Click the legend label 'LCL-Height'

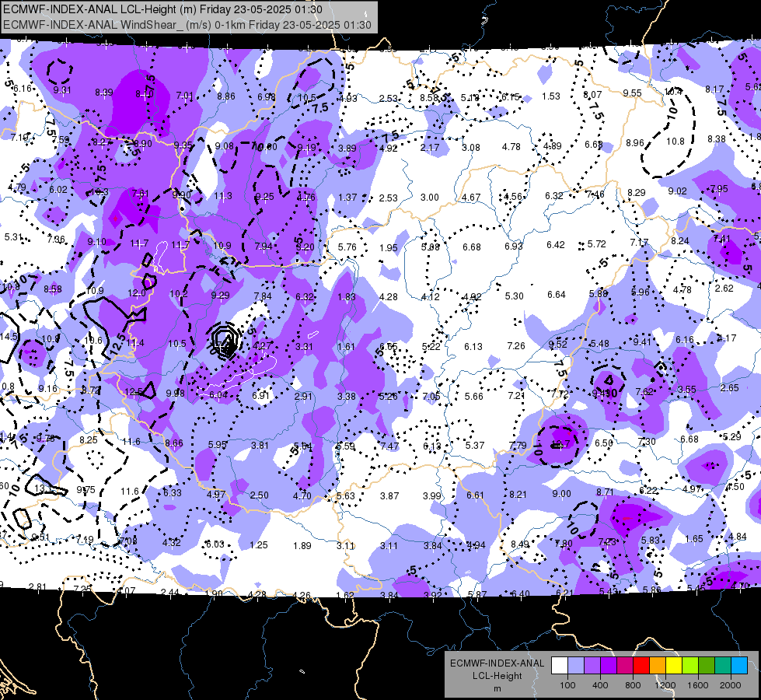[x=497, y=676]
